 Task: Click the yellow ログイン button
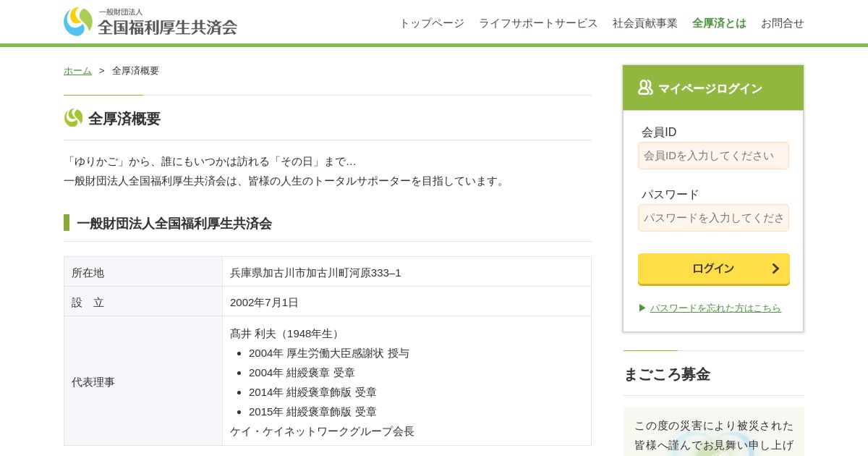tap(714, 269)
